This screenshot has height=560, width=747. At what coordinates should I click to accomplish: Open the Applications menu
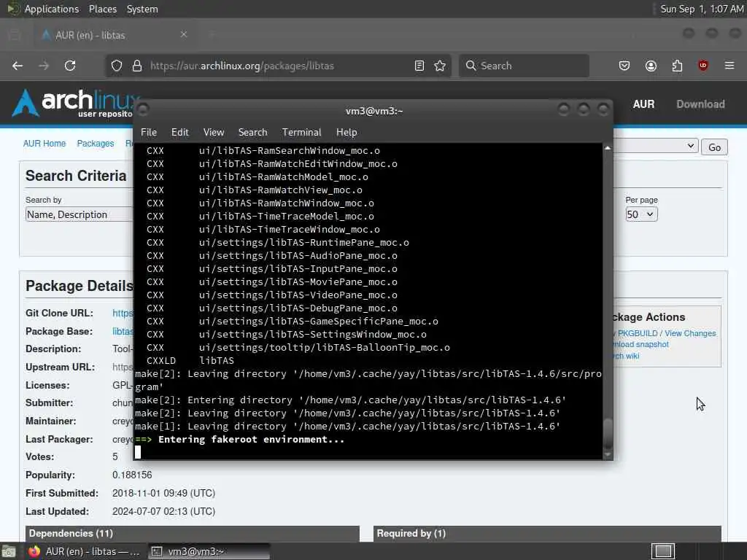[52, 9]
